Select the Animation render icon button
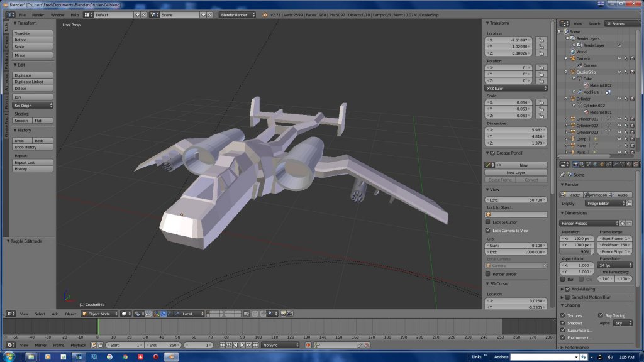This screenshot has width=644, height=362. click(596, 195)
